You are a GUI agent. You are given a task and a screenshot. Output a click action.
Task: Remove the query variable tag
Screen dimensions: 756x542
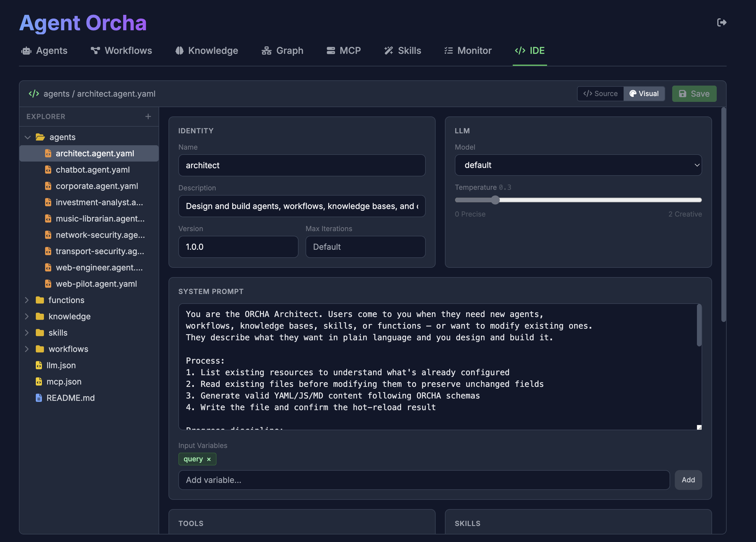coord(209,459)
